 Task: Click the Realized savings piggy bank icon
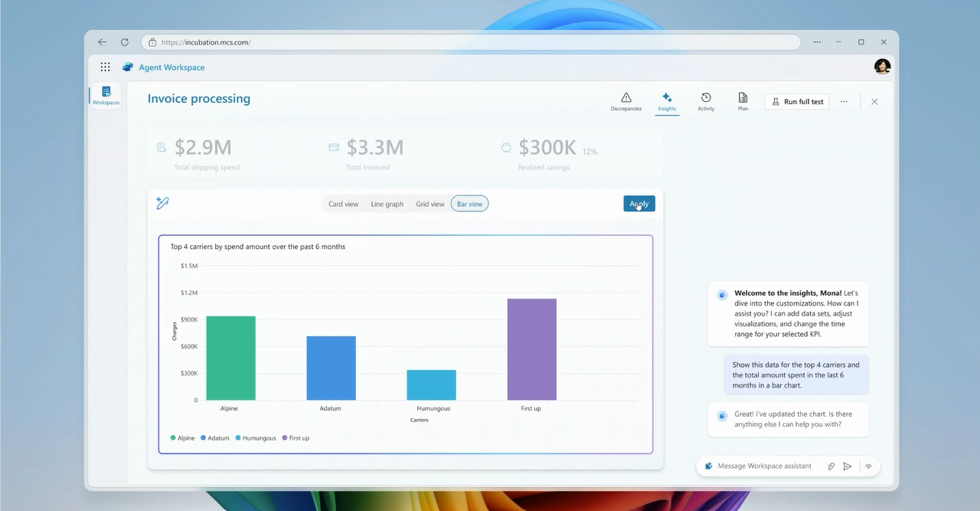[506, 147]
